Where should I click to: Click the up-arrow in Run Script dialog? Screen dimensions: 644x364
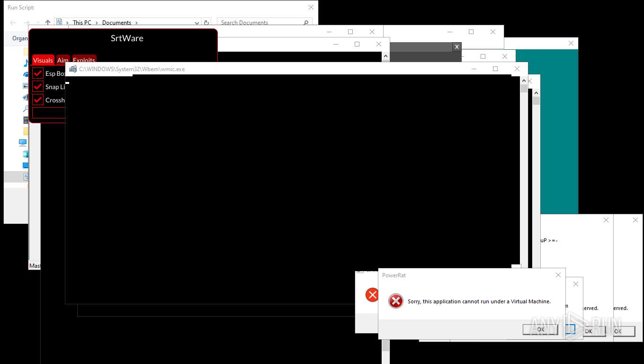pos(48,22)
